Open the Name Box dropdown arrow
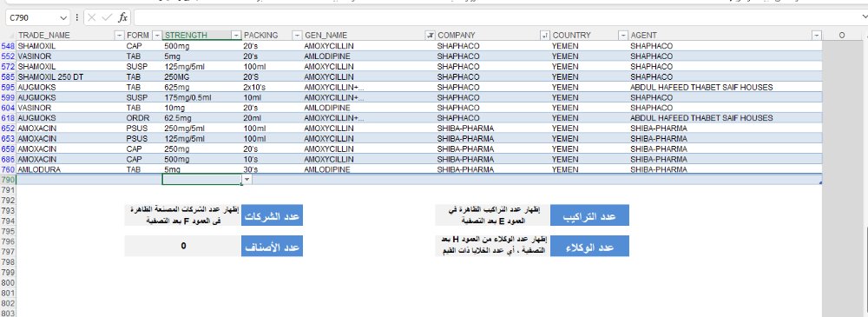Viewport: 868px width, 317px height. pos(63,17)
